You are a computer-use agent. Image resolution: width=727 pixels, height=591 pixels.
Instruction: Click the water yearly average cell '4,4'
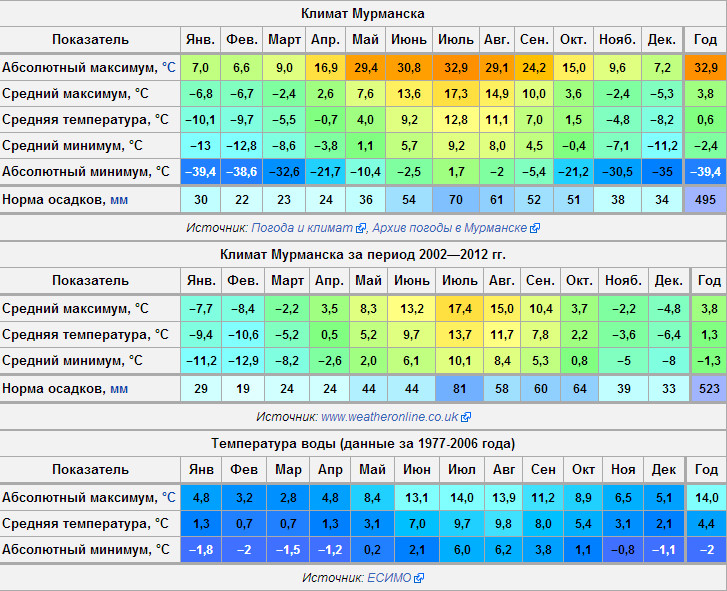tap(706, 524)
